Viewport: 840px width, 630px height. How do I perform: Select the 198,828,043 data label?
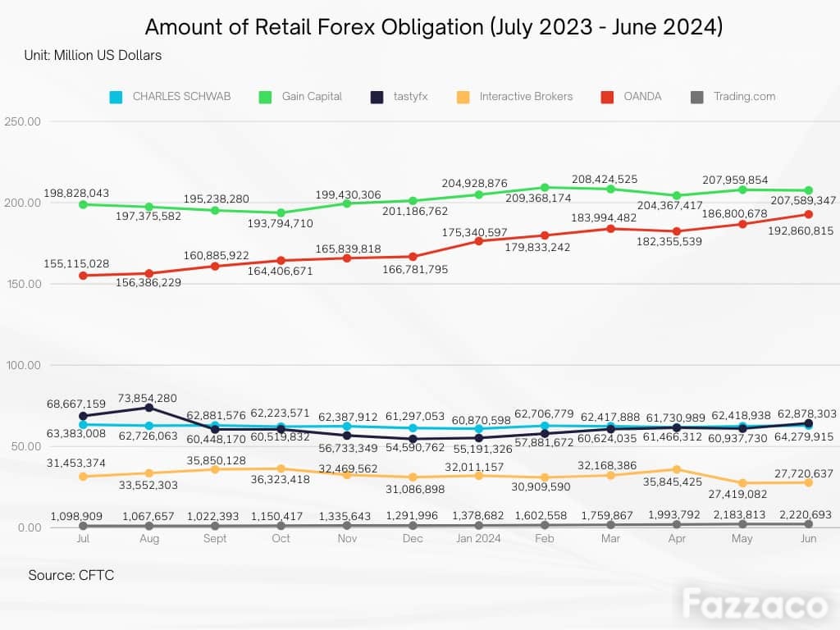click(76, 193)
